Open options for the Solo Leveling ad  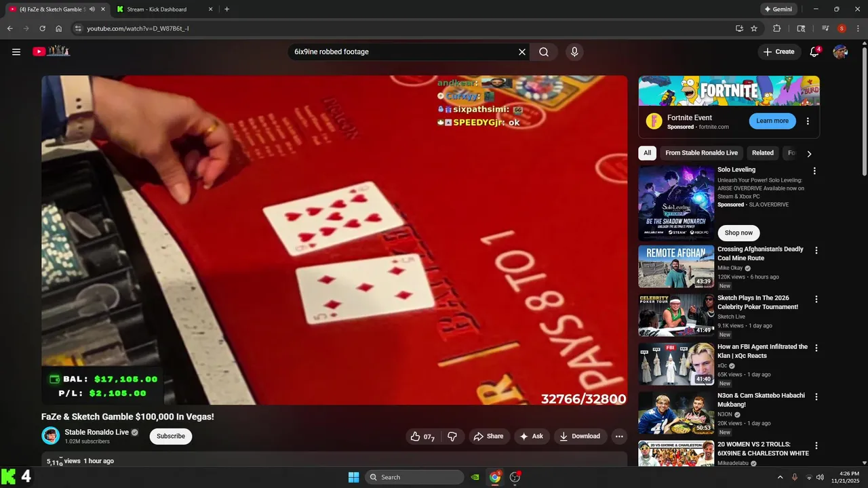tap(814, 171)
